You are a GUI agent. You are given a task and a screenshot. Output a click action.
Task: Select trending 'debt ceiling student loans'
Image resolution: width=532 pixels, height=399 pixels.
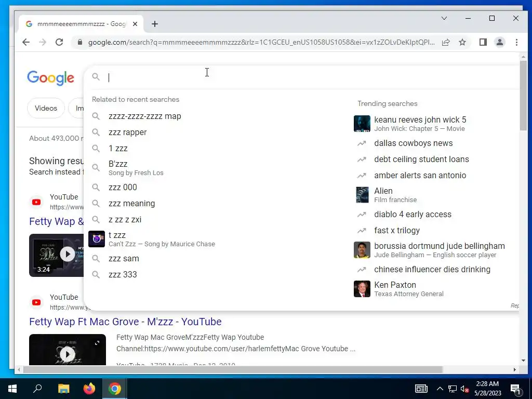tap(421, 159)
